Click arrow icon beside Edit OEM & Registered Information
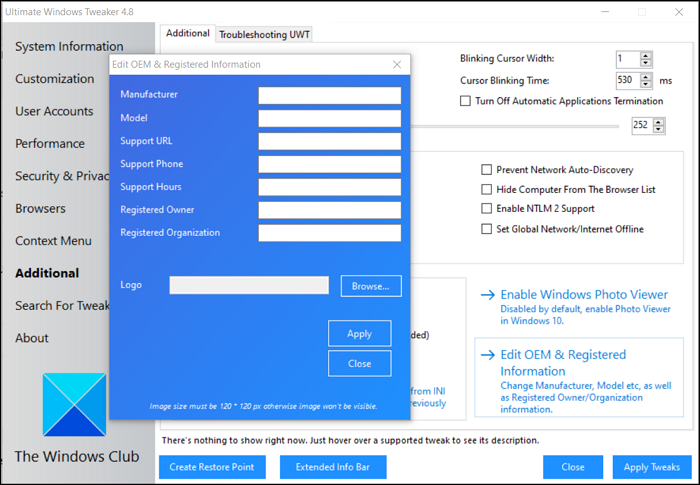Viewport: 700px width, 485px height. point(488,355)
